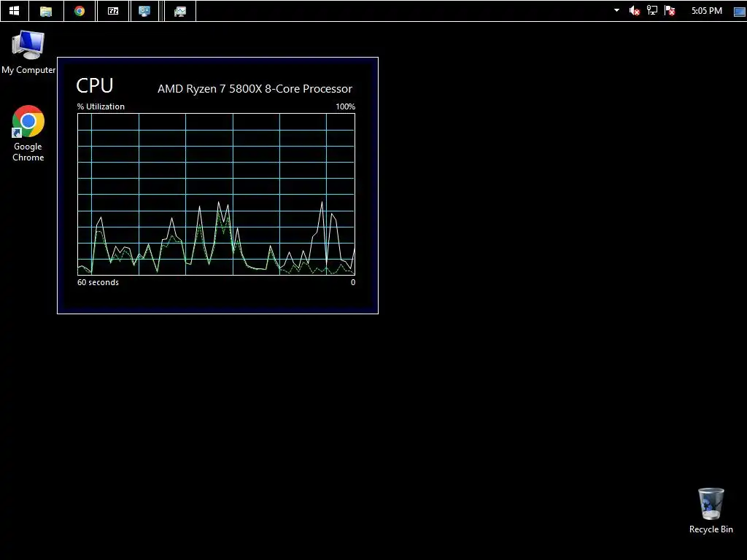Open the Windows Start menu
This screenshot has height=560, width=747.
point(15,10)
